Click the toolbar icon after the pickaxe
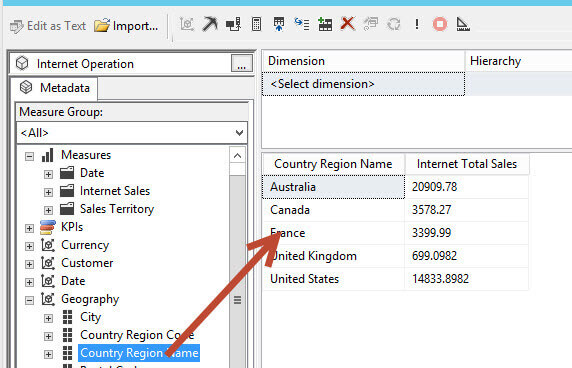The width and height of the screenshot is (572, 368). (233, 24)
